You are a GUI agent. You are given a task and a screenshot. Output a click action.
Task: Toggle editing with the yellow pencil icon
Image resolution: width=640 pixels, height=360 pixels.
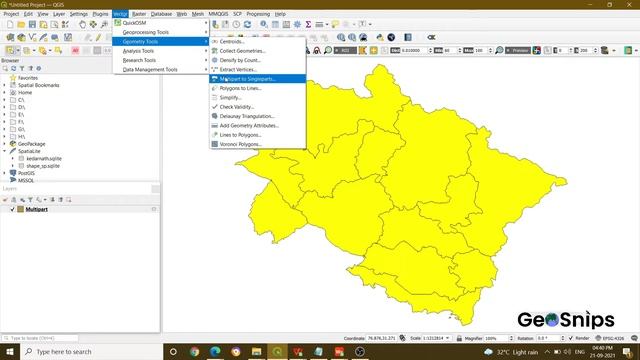[x=98, y=38]
